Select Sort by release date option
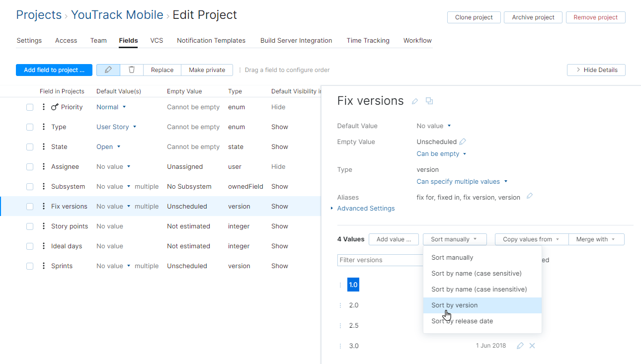Screen dimensions: 641x364 pos(462,321)
